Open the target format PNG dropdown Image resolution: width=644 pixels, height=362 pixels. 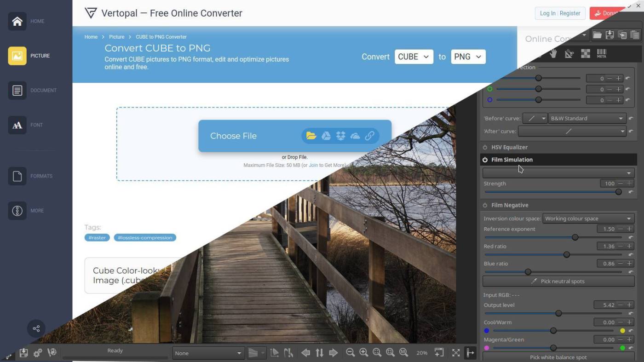[x=468, y=57]
